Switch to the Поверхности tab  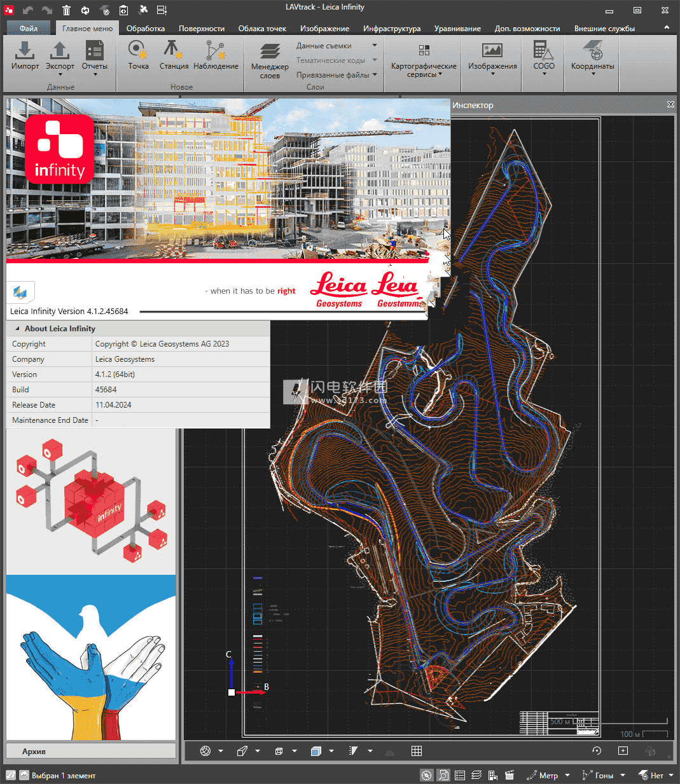click(201, 28)
